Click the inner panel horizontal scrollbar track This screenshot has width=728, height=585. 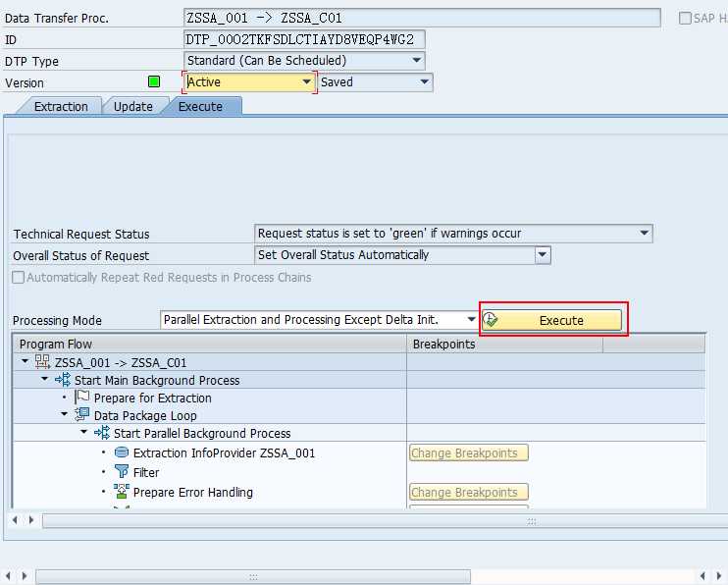pyautogui.click(x=385, y=521)
